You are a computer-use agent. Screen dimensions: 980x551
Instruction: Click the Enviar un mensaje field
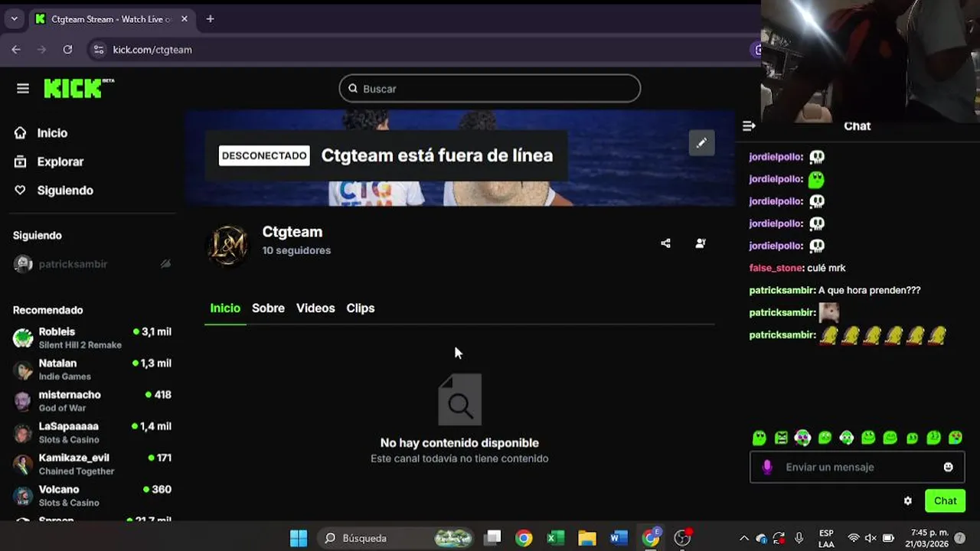coord(857,467)
